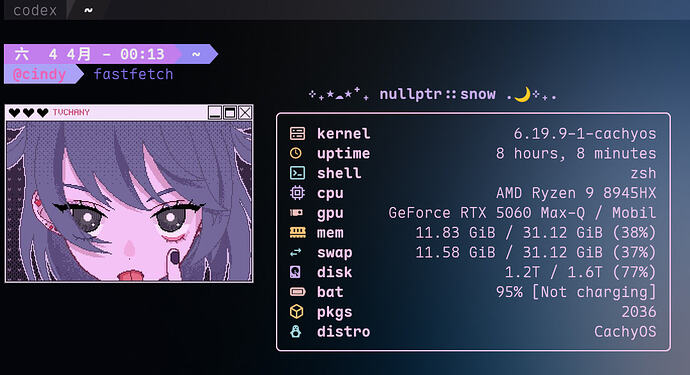This screenshot has height=375, width=690.
Task: Click the kernel label
Action: 344,133
